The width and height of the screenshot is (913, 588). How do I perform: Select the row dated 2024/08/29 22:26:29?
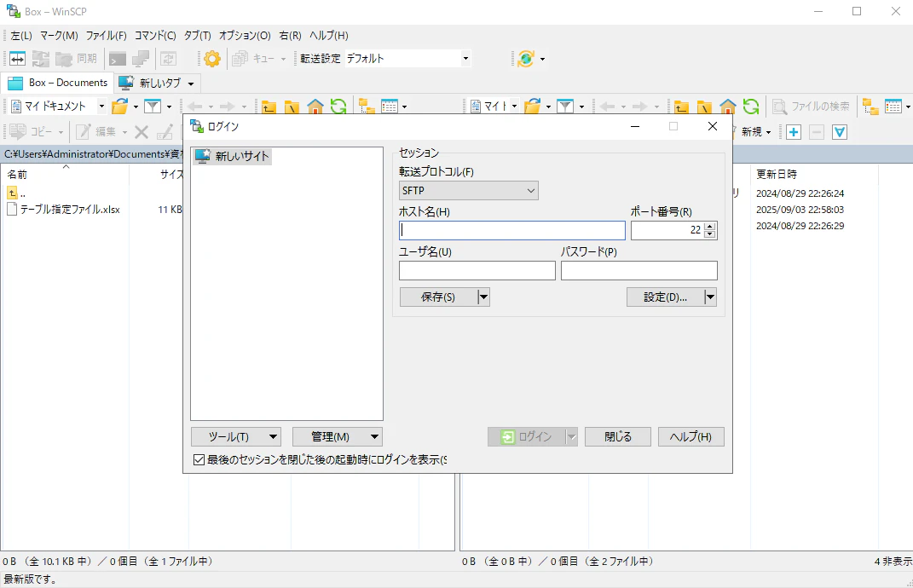click(800, 226)
